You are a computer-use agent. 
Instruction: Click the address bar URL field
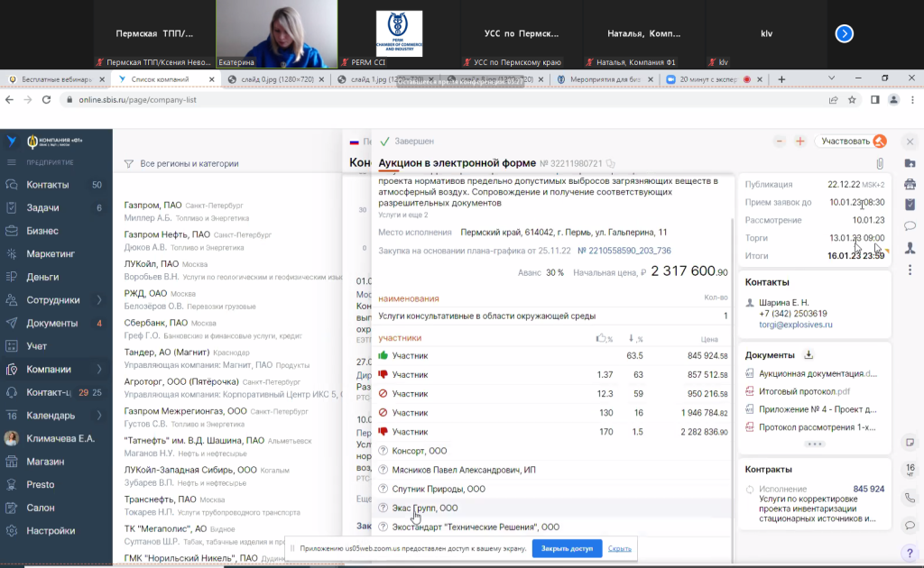(x=442, y=100)
